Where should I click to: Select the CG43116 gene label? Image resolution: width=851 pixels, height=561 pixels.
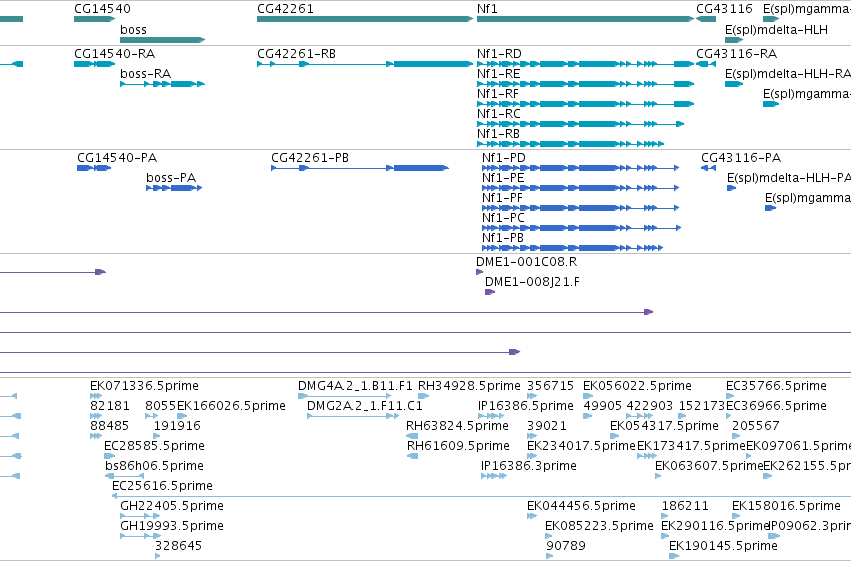(x=724, y=9)
